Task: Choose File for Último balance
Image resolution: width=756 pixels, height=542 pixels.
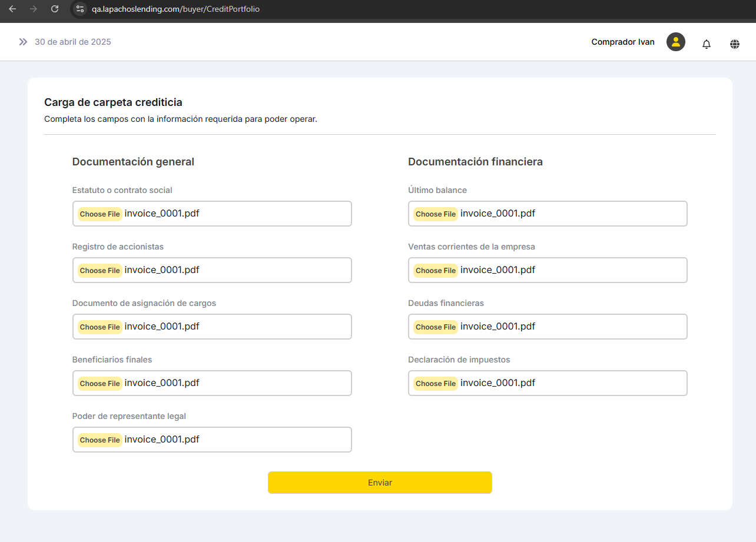Action: tap(435, 214)
